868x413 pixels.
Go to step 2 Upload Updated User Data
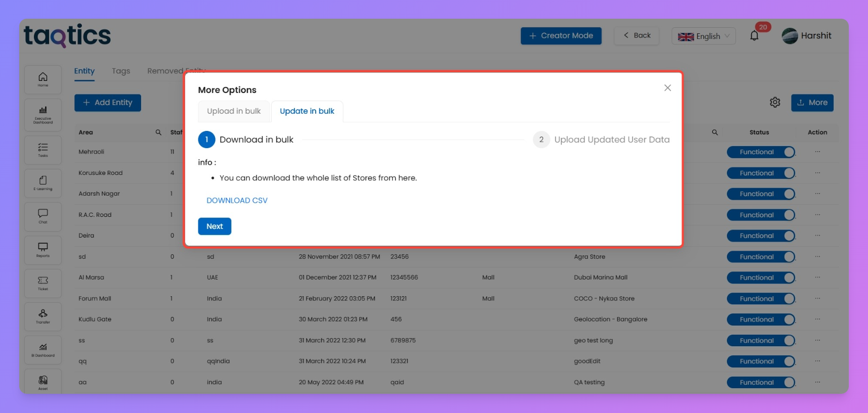click(601, 140)
